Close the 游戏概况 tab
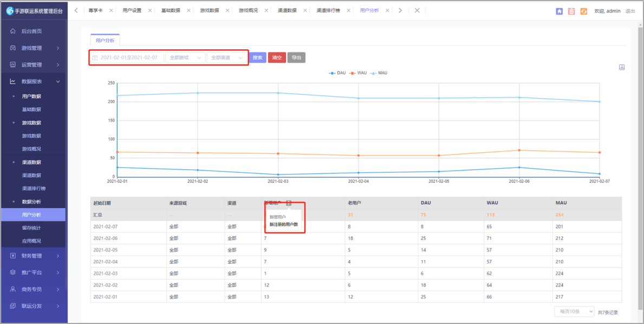 (x=266, y=11)
